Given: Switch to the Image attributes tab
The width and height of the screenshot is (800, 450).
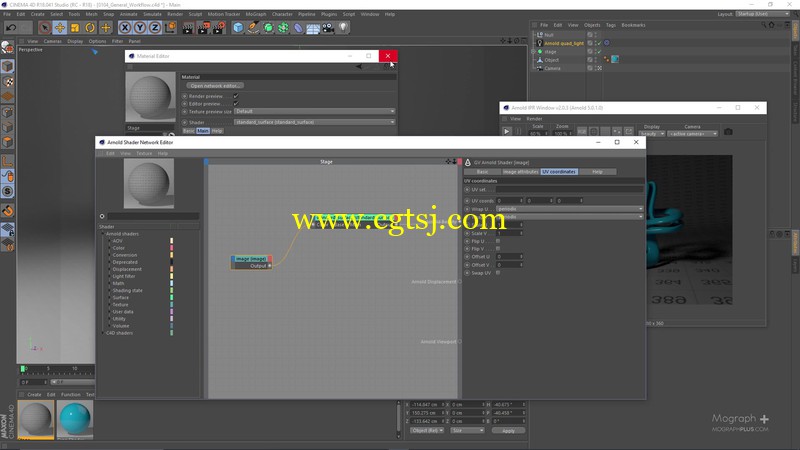Looking at the screenshot, I should click(520, 172).
